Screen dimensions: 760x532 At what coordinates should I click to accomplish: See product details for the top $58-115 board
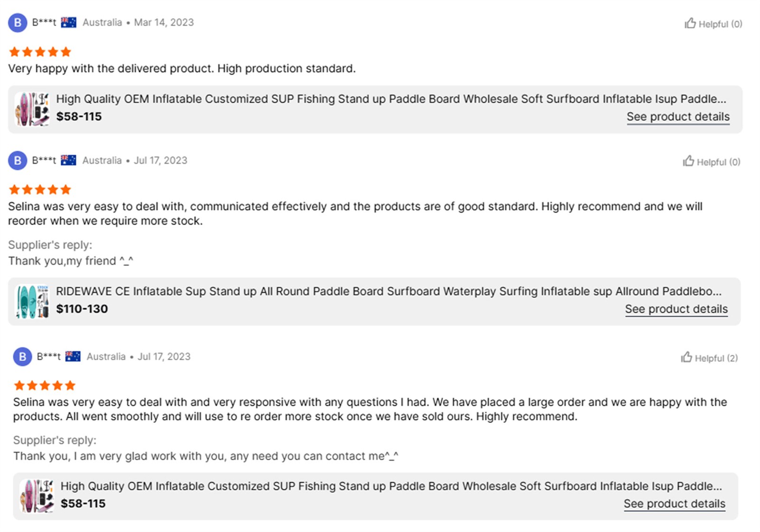(x=678, y=117)
